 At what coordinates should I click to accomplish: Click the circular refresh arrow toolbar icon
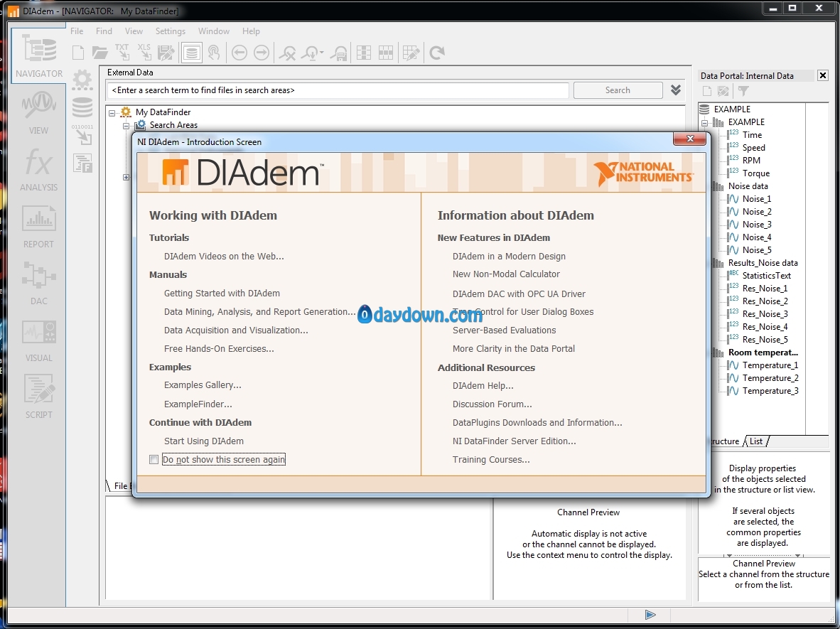point(437,53)
